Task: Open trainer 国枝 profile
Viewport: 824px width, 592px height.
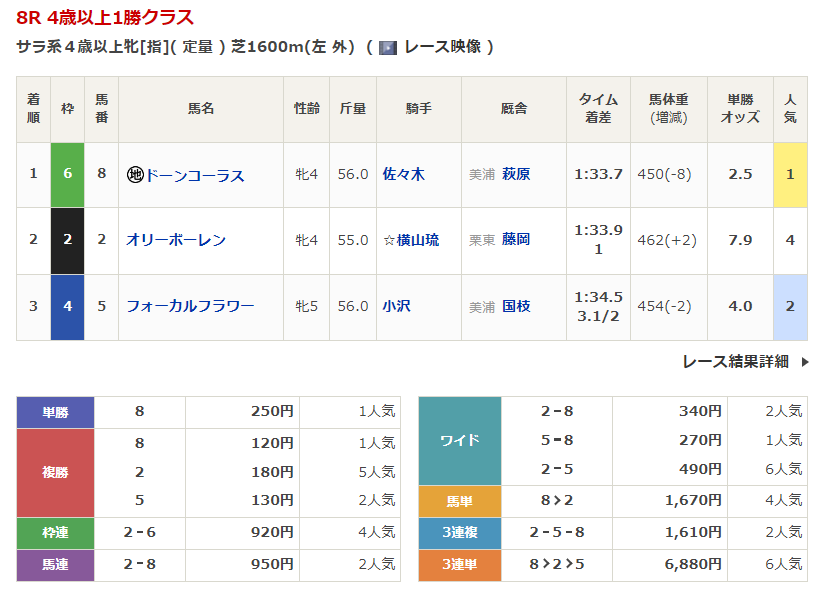Action: (x=516, y=306)
